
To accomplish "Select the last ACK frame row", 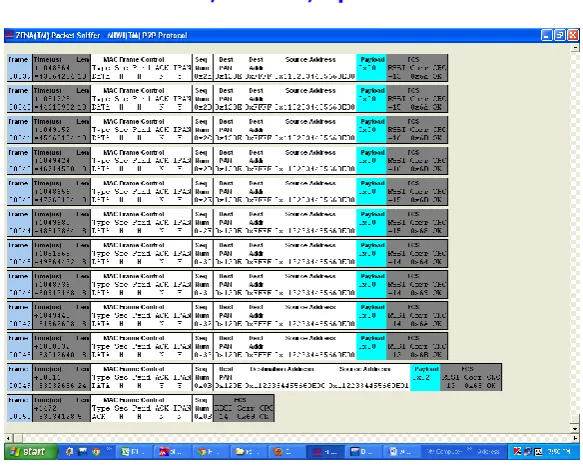I will coord(141,409).
